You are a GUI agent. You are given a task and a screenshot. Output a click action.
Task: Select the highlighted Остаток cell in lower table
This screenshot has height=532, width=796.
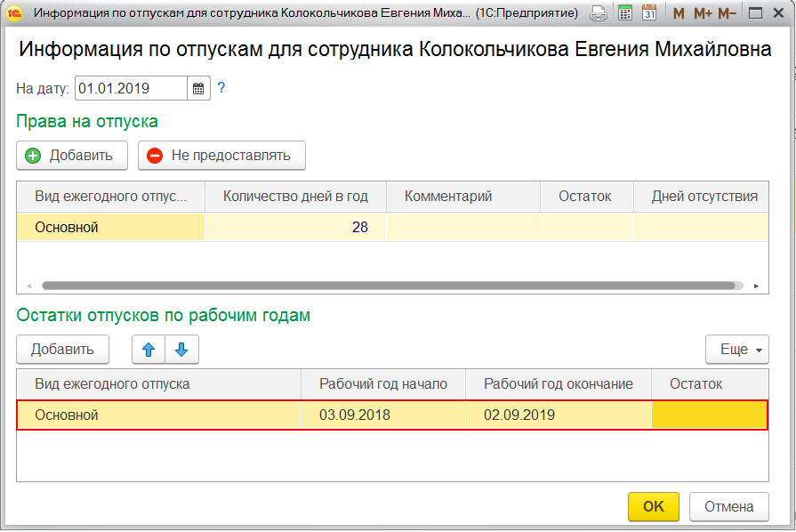[709, 415]
